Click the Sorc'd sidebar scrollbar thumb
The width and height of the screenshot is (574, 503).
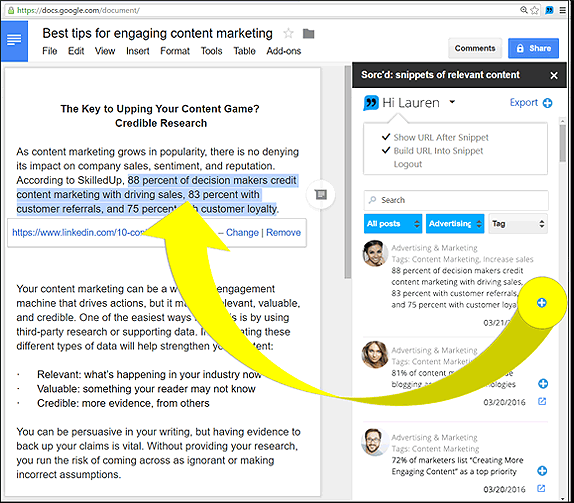tap(562, 144)
